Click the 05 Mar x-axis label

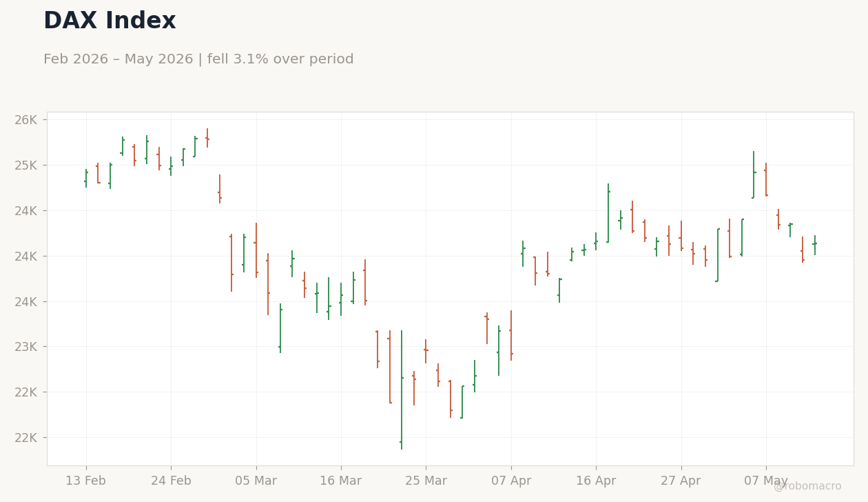coord(256,481)
